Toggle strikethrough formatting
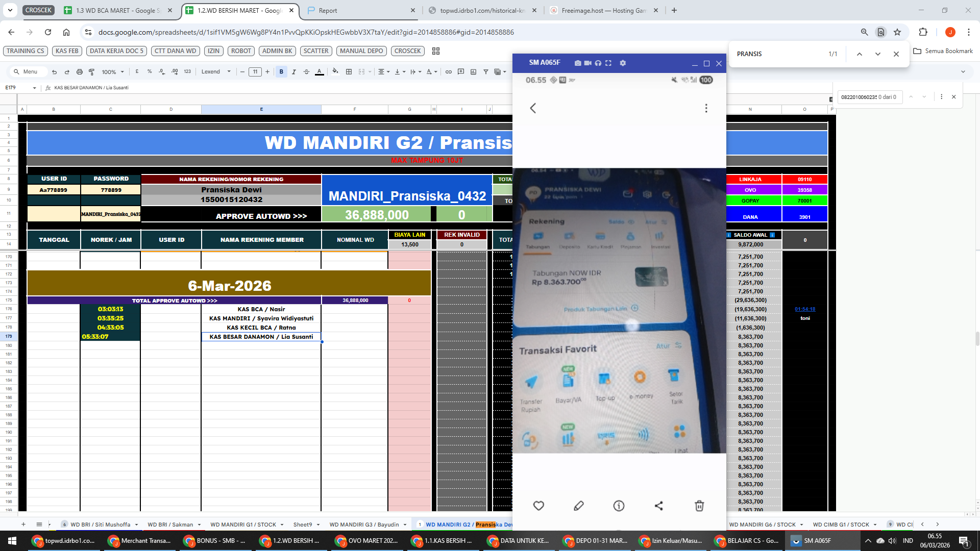 pyautogui.click(x=306, y=72)
